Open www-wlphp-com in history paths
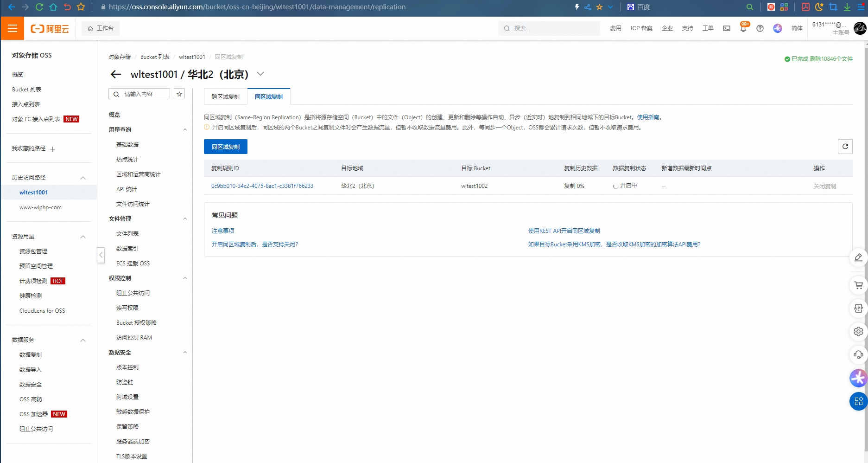The height and width of the screenshot is (463, 868). click(40, 207)
